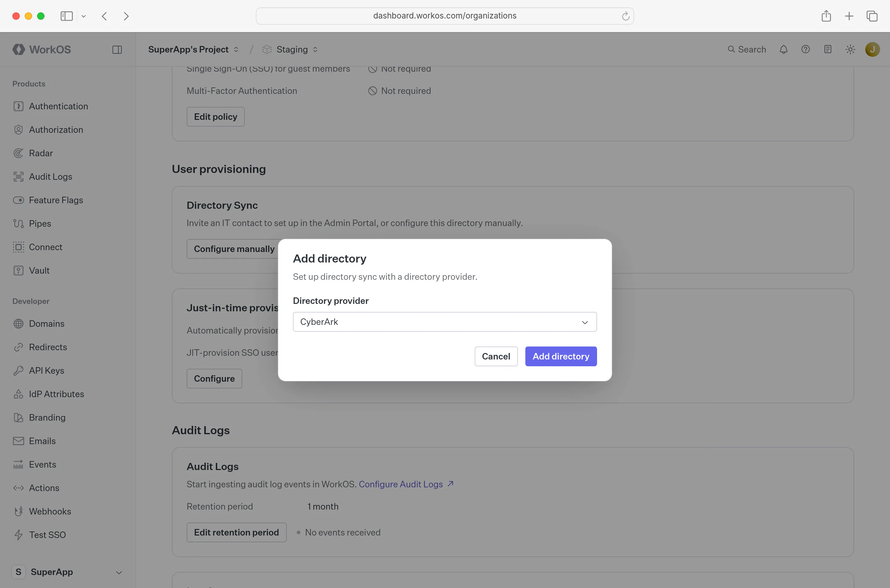The height and width of the screenshot is (588, 890).
Task: Click the WorkOS logo icon
Action: click(18, 49)
